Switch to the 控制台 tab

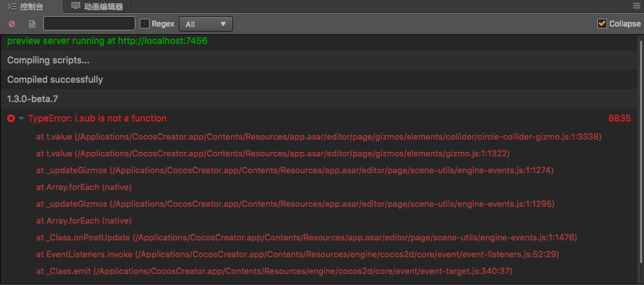pos(32,6)
